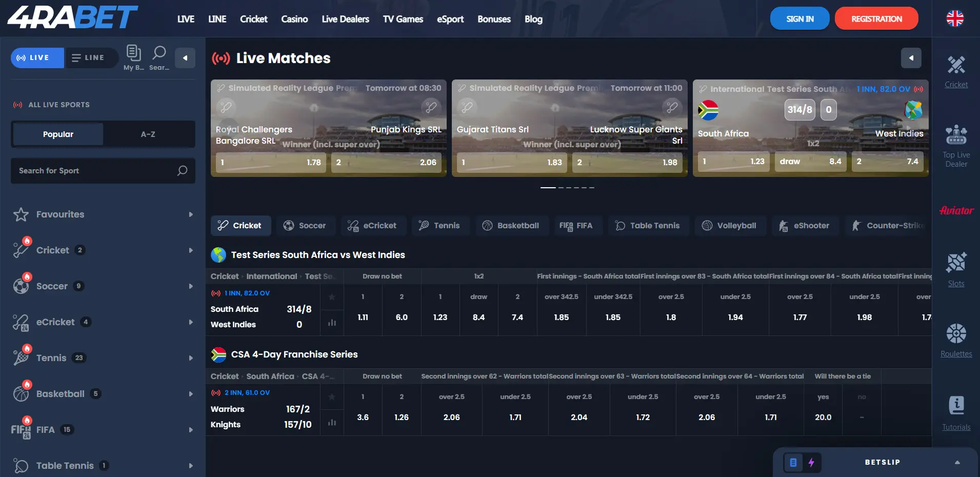Click the REGISTRATION button
The height and width of the screenshot is (477, 980).
pos(876,19)
